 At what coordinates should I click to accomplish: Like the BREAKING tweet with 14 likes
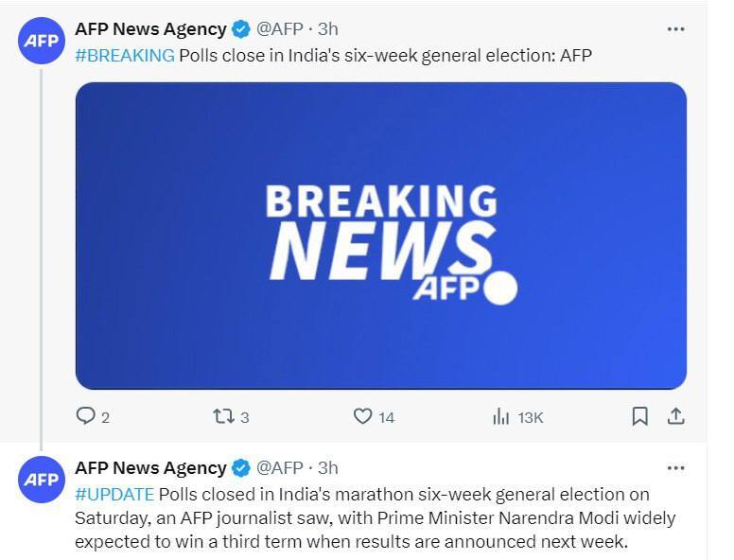[x=363, y=416]
